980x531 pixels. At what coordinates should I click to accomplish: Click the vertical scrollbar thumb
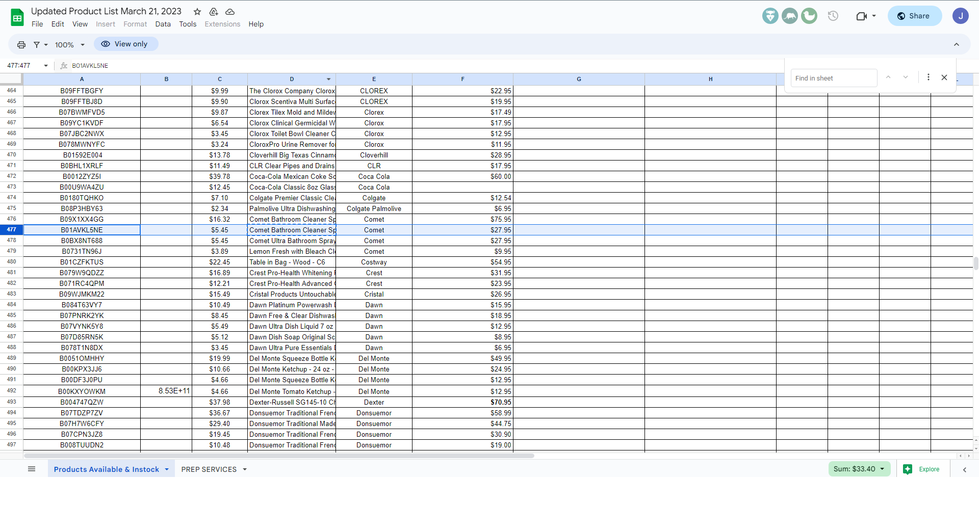(x=976, y=263)
